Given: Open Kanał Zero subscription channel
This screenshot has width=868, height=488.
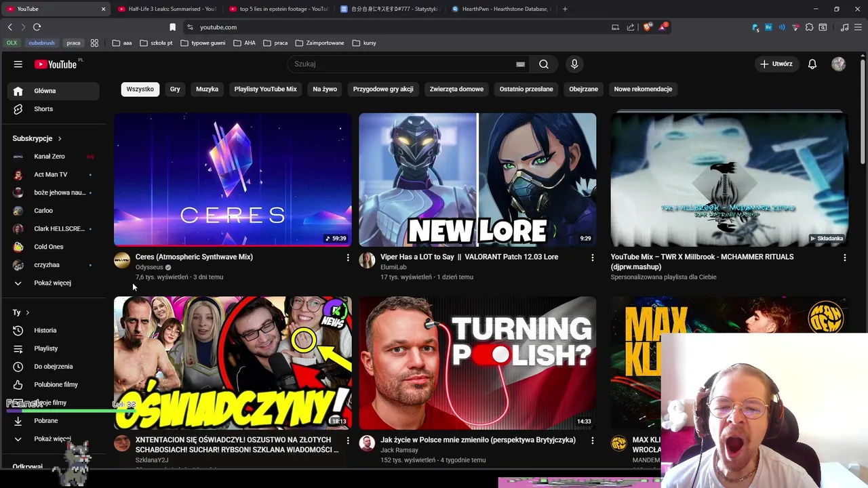Looking at the screenshot, I should click(x=53, y=157).
